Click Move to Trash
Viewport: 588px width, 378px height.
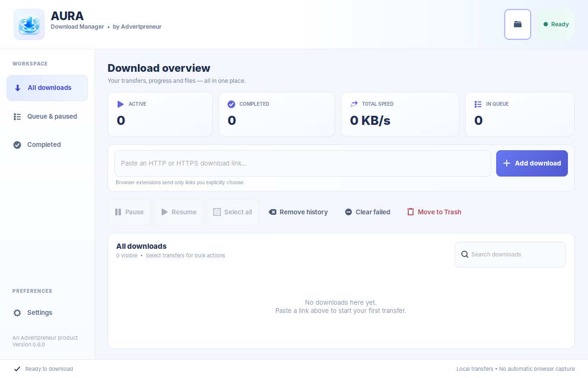[x=434, y=212]
